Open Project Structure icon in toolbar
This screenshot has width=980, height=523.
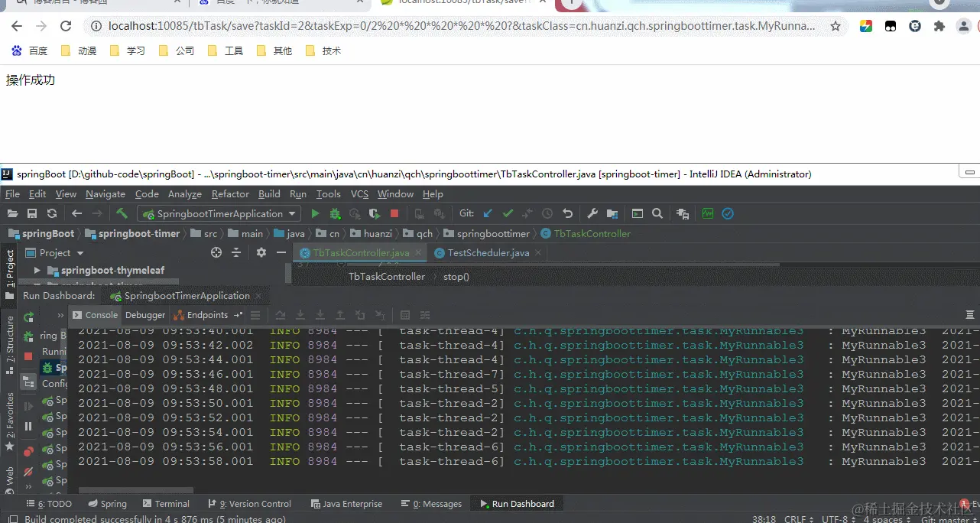click(x=612, y=214)
